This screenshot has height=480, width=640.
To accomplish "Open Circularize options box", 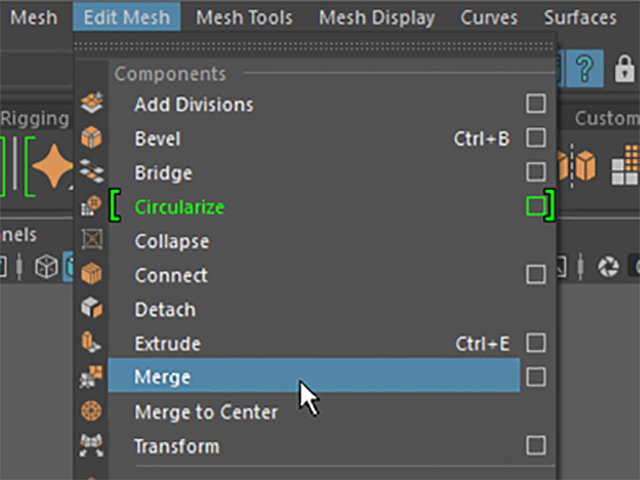I will (536, 206).
